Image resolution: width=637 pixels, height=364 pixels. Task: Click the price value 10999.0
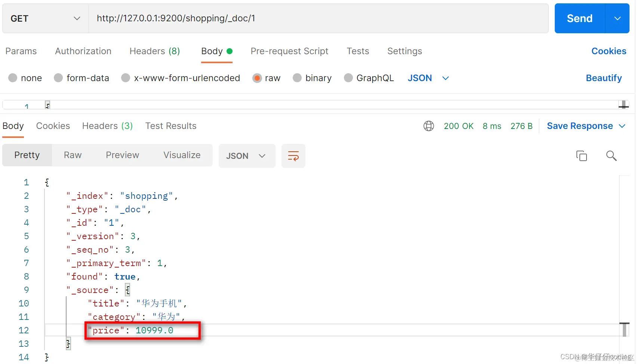click(x=154, y=330)
